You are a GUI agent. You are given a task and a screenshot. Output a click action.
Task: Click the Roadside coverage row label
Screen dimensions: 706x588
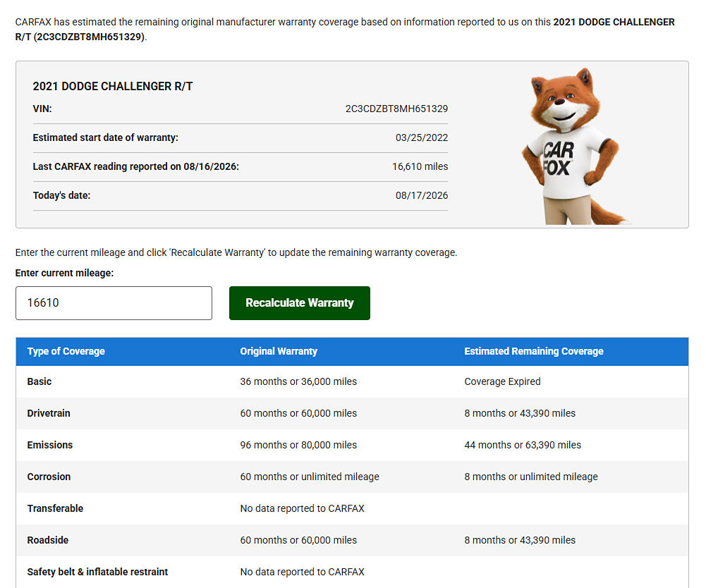[x=48, y=540]
